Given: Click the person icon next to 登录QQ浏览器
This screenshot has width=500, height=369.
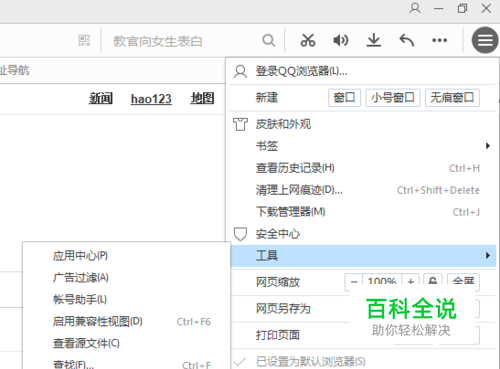Looking at the screenshot, I should coord(240,71).
